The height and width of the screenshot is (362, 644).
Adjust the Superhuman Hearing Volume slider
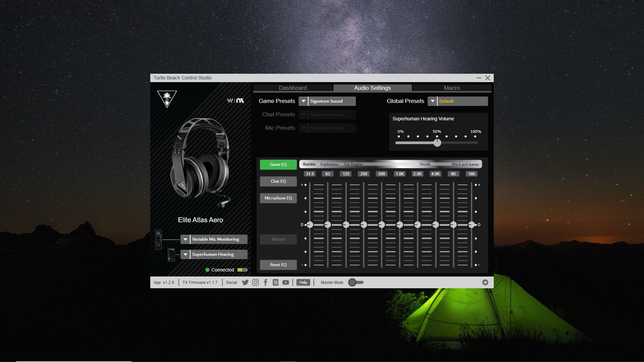(x=437, y=142)
